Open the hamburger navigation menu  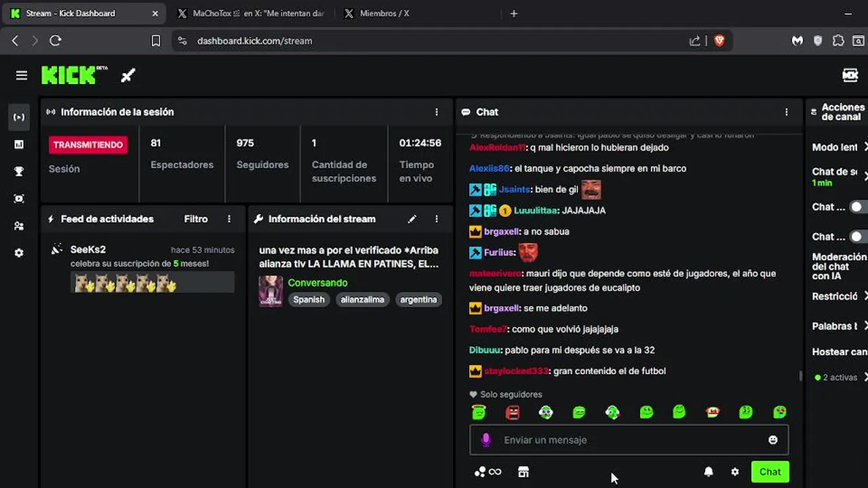pos(22,75)
